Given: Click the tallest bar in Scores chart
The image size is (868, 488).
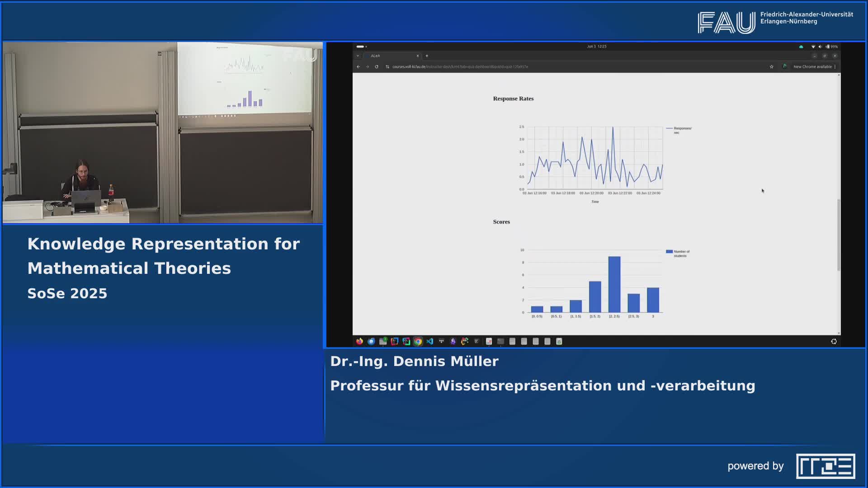Looking at the screenshot, I should pos(614,285).
